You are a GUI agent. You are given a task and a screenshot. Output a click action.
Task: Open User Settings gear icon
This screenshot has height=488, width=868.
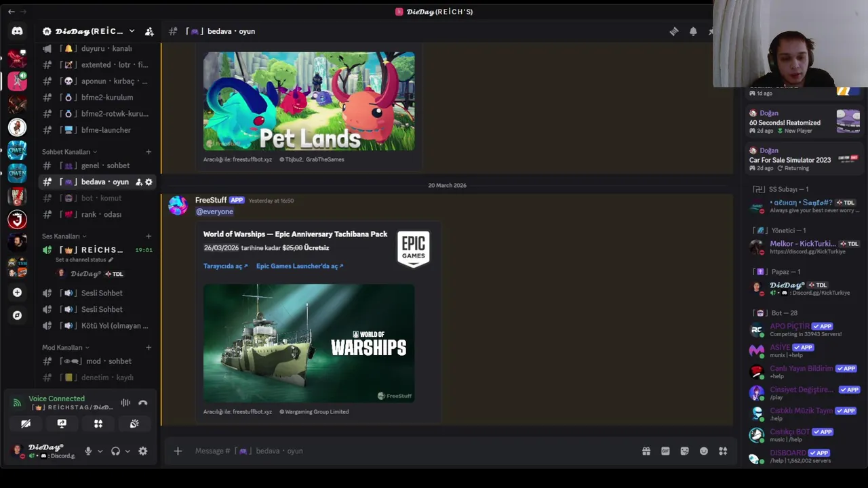coord(143,451)
